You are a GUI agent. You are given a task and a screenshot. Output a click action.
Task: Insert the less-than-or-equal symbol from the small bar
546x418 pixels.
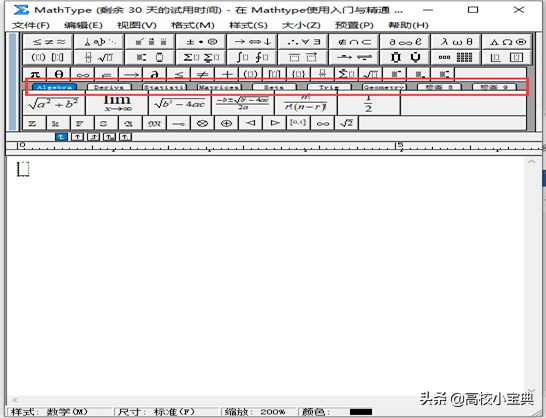click(x=179, y=74)
